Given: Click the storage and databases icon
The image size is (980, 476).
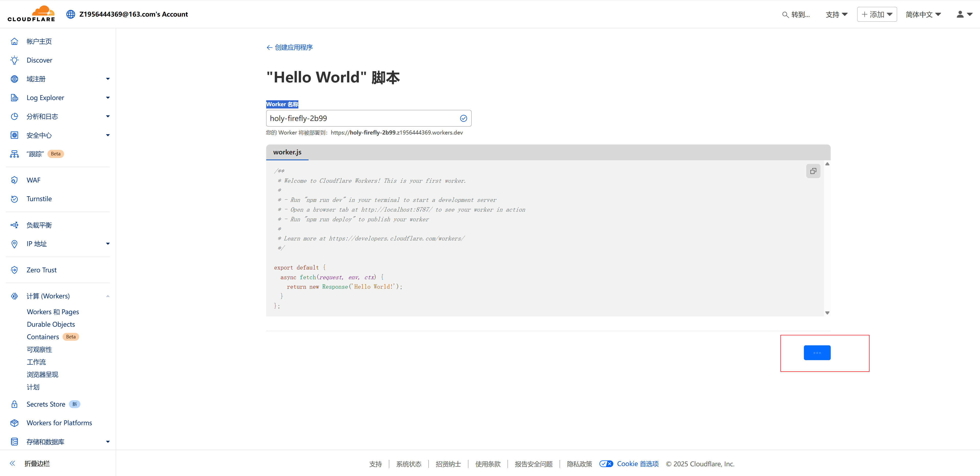Looking at the screenshot, I should point(15,442).
